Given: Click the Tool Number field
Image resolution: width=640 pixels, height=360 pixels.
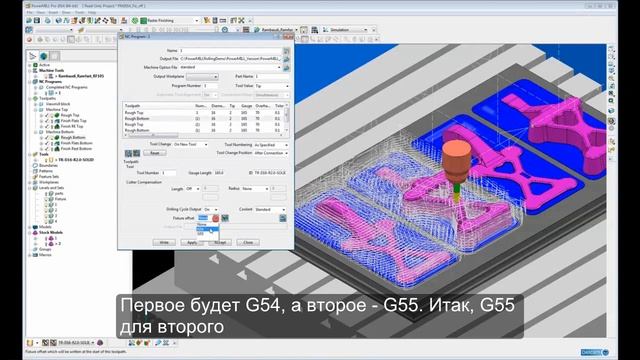Looking at the screenshot, I should (169, 173).
